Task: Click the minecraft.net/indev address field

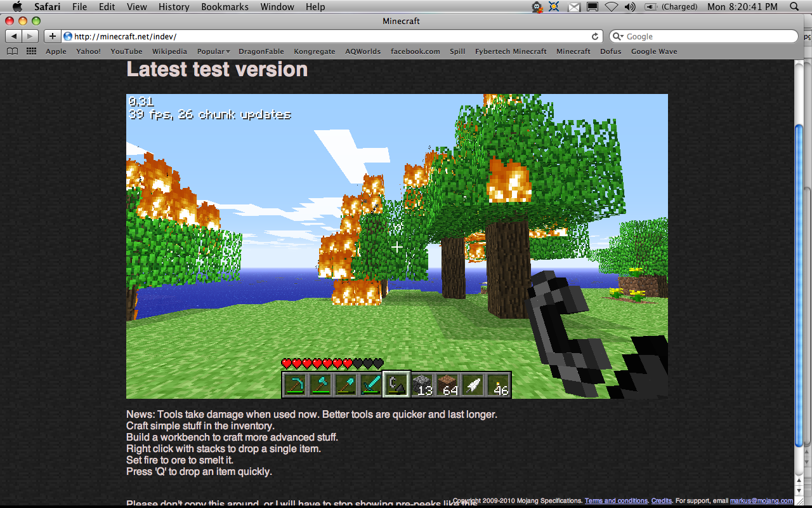Action: [x=332, y=36]
